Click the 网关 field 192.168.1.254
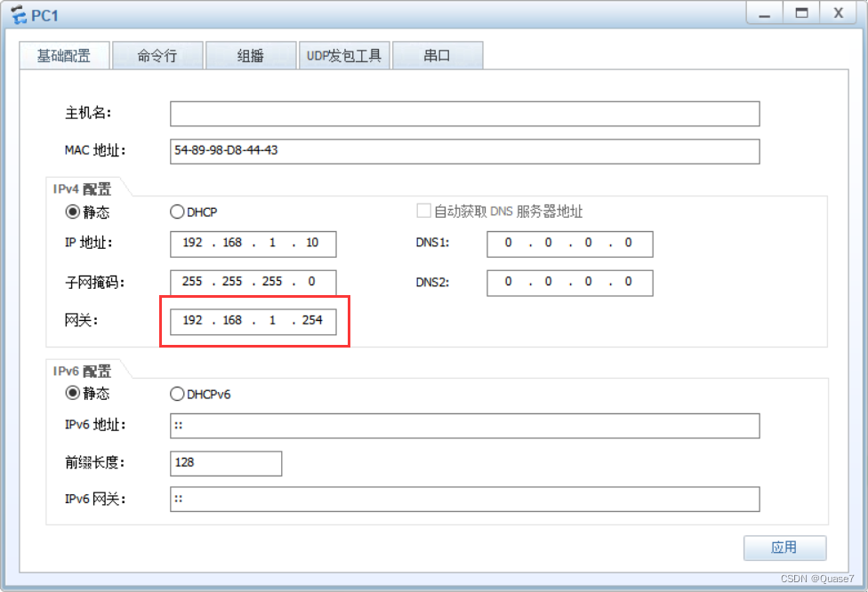 (x=253, y=322)
